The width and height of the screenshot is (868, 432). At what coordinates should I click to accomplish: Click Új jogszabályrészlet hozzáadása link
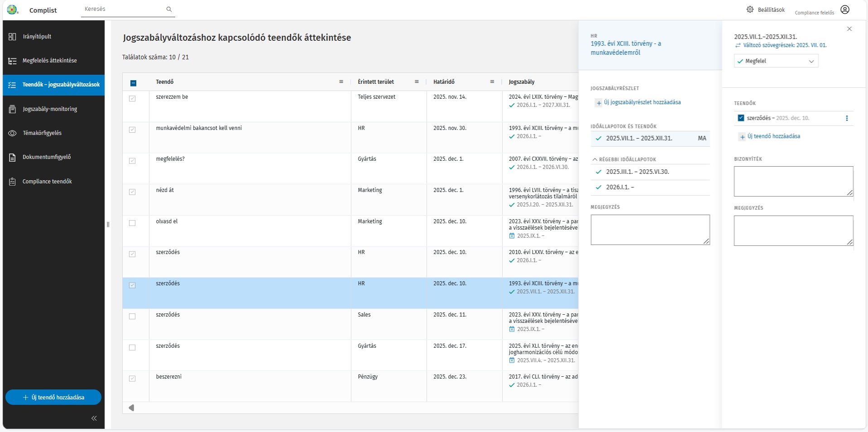[x=642, y=103]
